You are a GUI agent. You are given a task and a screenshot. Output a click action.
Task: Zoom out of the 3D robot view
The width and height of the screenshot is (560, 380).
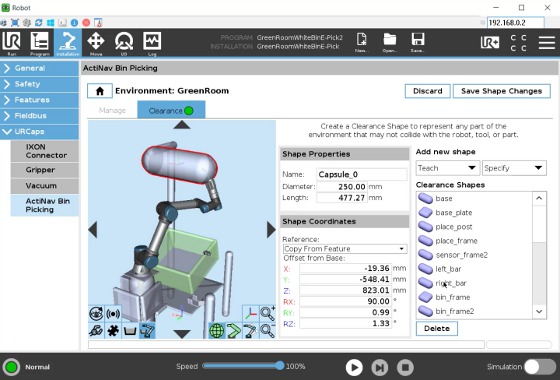268,331
